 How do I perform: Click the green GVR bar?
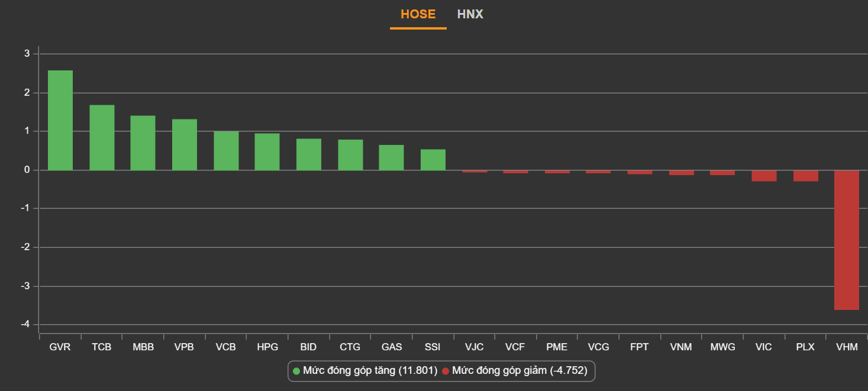coord(60,121)
